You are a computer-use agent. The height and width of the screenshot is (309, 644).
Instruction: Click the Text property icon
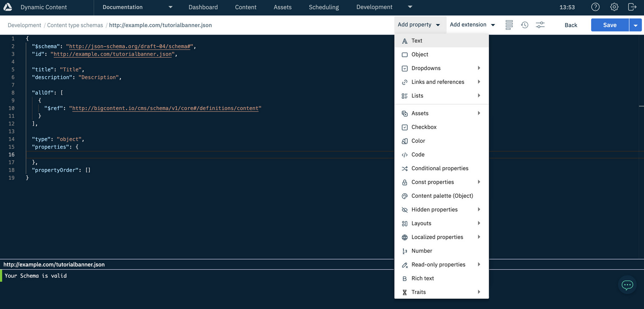click(405, 41)
